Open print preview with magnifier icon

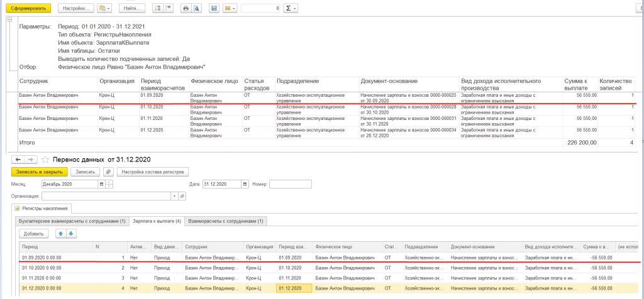pyautogui.click(x=196, y=8)
